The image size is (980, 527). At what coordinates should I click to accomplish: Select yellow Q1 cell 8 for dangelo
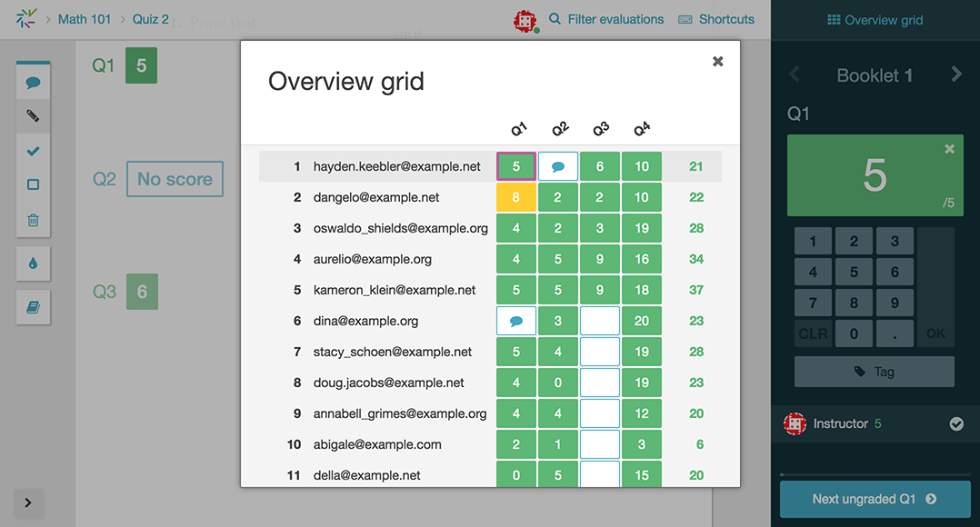coord(516,197)
